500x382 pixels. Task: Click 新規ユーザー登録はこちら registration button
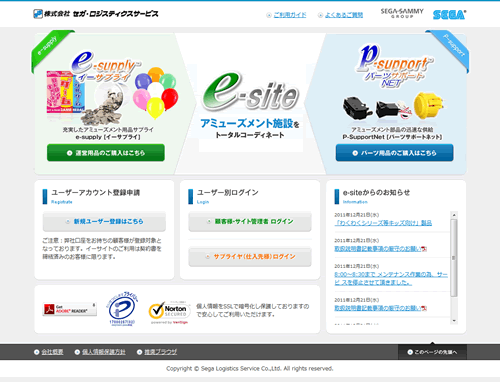pos(104,221)
